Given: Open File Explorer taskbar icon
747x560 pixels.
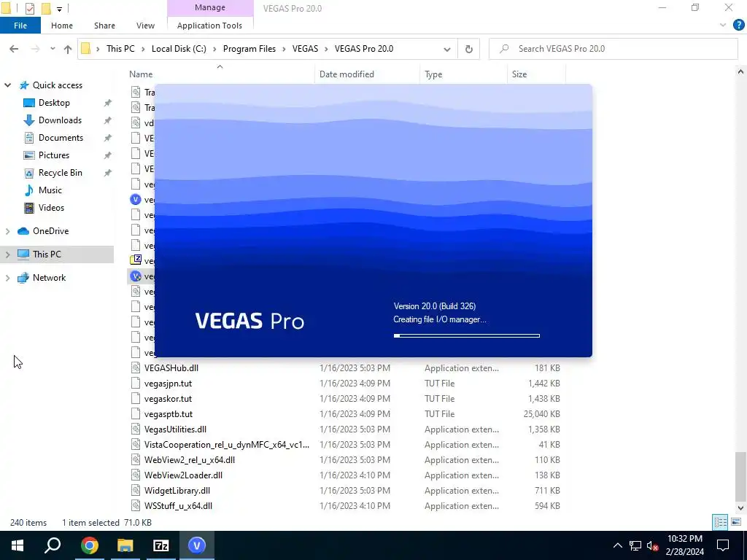Looking at the screenshot, I should point(125,545).
